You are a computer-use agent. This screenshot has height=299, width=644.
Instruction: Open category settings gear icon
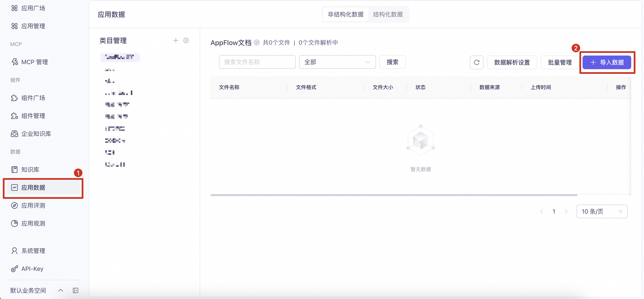tap(186, 41)
